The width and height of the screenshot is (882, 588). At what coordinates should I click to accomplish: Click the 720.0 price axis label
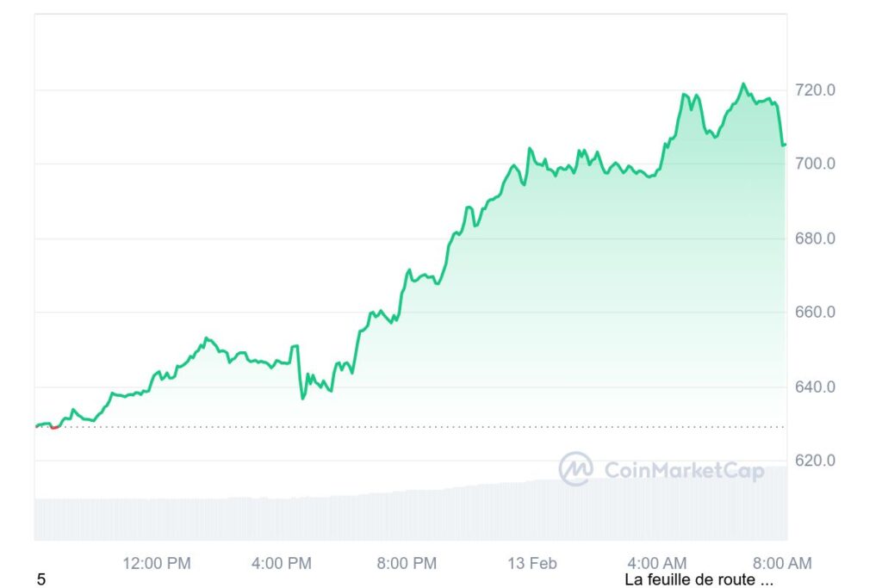click(x=814, y=90)
